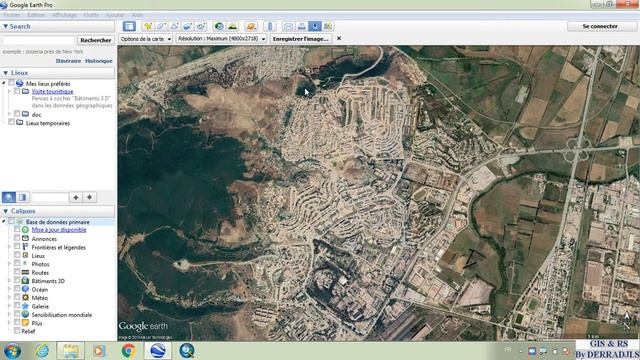The image size is (640, 360).
Task: Enable the Météo layer checkbox
Action: (17, 297)
